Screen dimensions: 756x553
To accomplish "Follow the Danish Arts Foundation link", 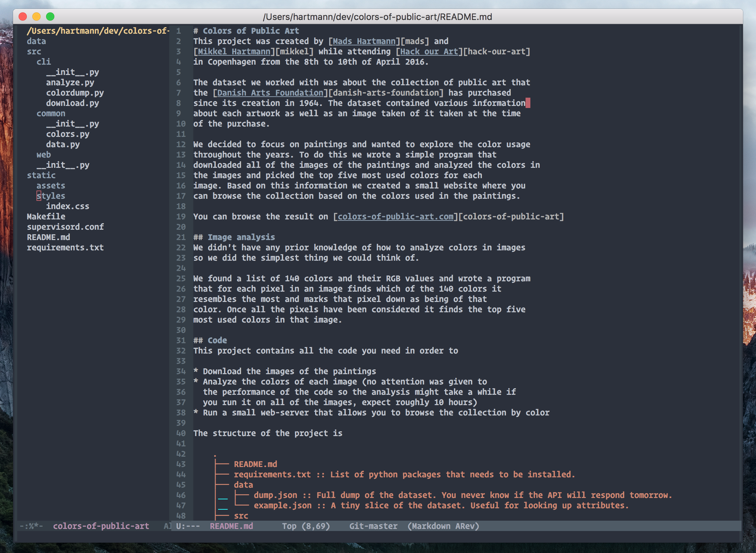I will (270, 93).
